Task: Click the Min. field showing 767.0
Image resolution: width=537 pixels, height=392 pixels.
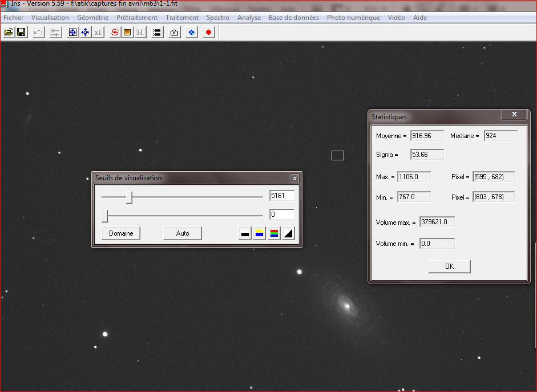Action: coord(414,197)
